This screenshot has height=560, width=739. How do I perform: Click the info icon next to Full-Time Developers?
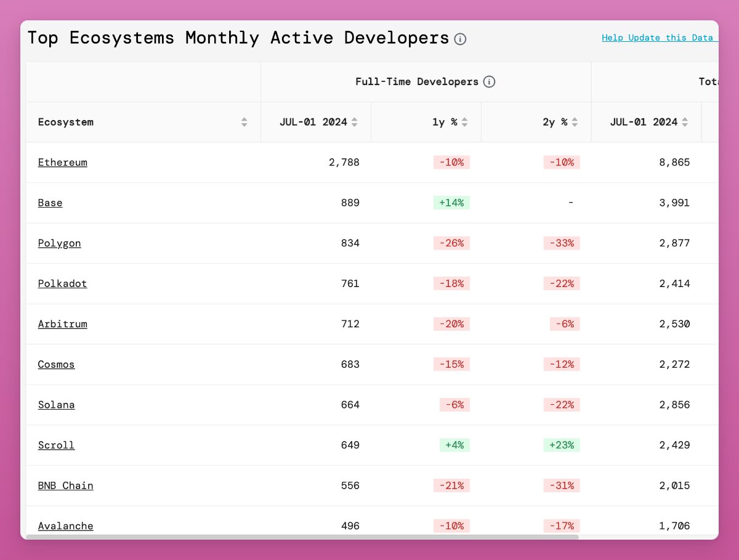point(489,81)
